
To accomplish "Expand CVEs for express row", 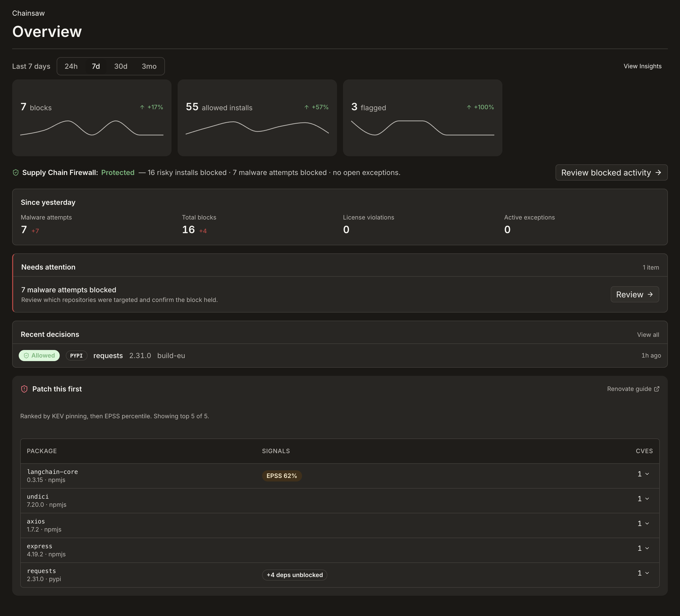I will click(x=643, y=548).
